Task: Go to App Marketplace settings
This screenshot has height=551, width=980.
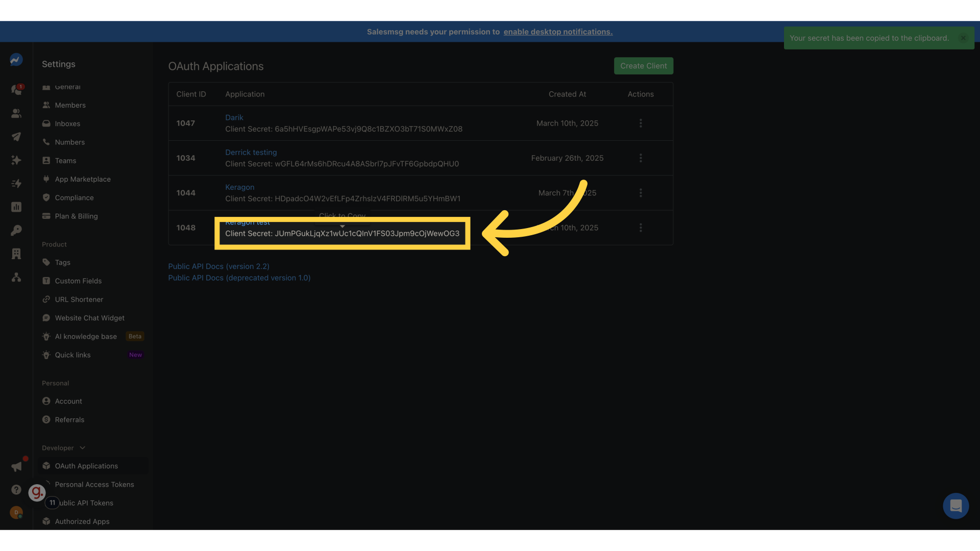Action: pos(83,179)
